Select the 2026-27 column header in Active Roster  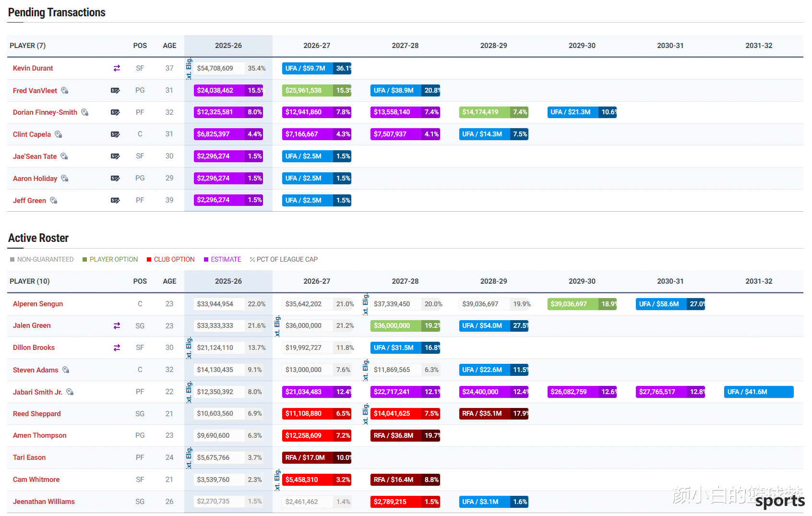(317, 281)
